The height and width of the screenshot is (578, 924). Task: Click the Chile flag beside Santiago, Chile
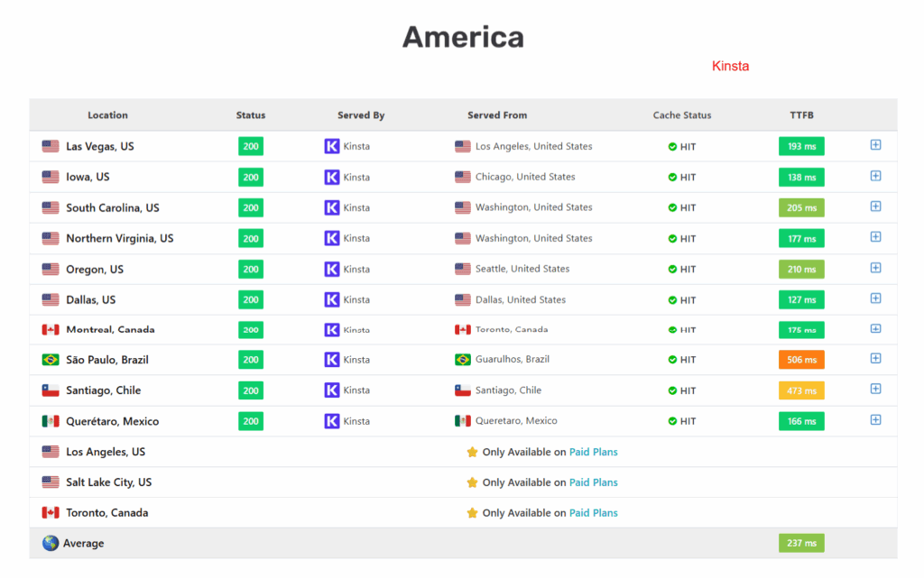click(x=50, y=390)
